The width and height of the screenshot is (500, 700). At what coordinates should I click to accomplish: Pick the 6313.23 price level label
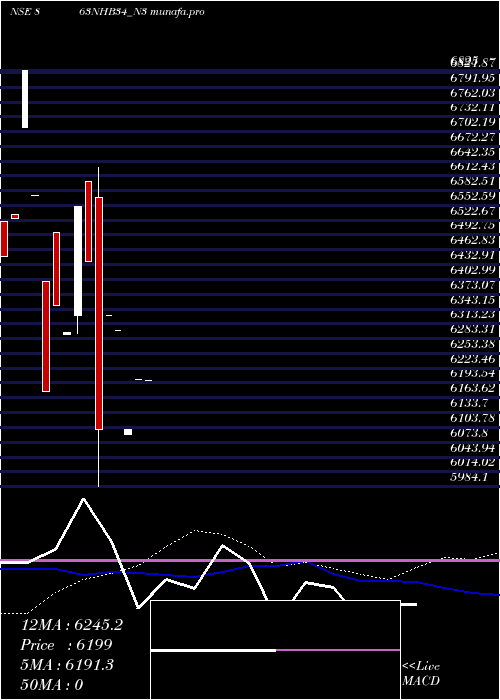pyautogui.click(x=472, y=314)
